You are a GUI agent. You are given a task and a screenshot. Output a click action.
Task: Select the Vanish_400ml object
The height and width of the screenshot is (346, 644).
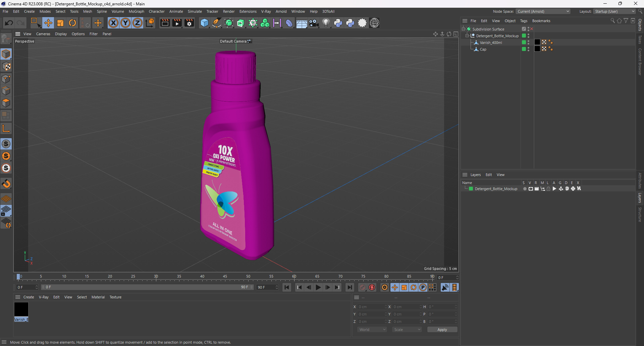click(x=491, y=43)
